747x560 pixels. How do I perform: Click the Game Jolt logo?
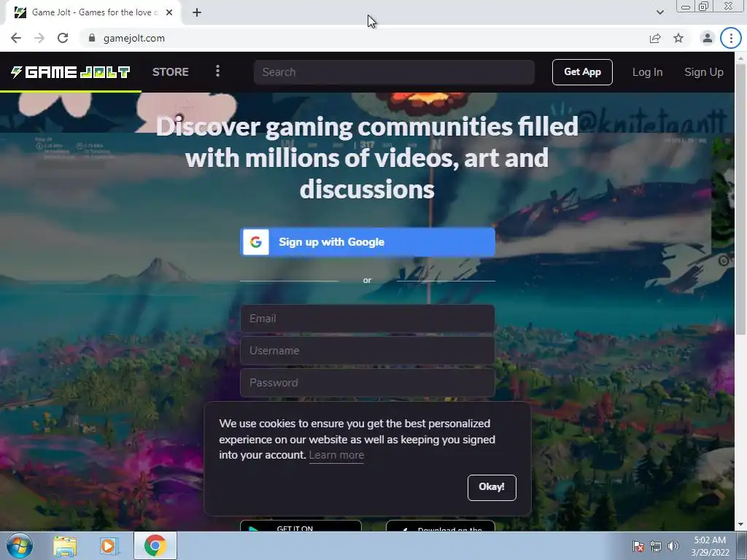coord(71,72)
